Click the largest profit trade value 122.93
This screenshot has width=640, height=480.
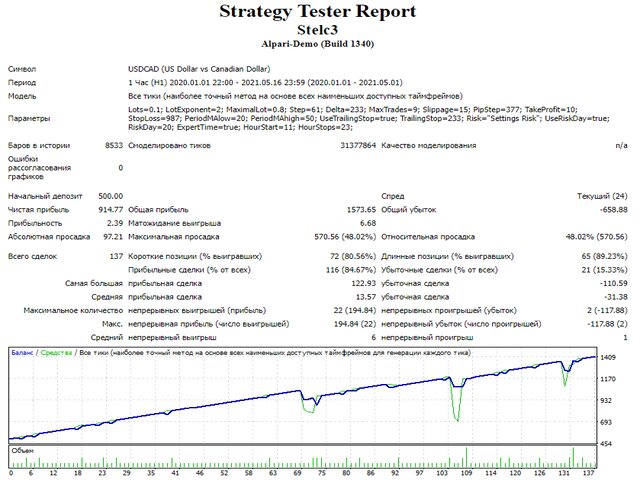363,283
